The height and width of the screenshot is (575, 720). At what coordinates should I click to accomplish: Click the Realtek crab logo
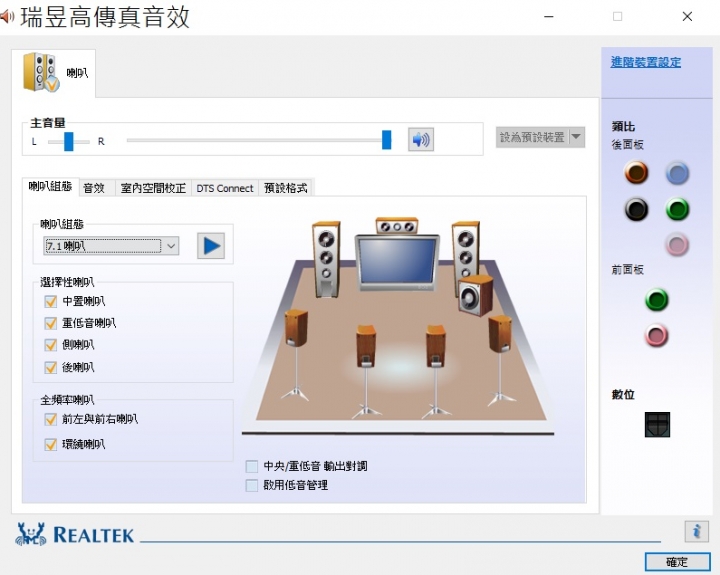tap(31, 534)
